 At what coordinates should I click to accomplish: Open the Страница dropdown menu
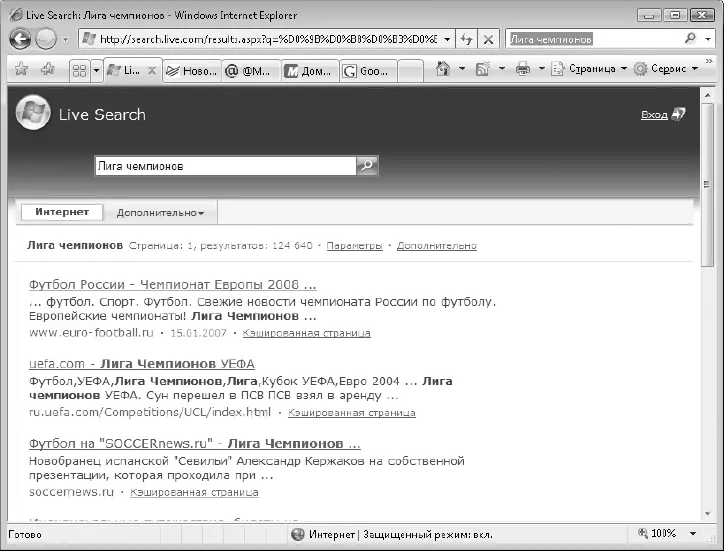[x=588, y=69]
